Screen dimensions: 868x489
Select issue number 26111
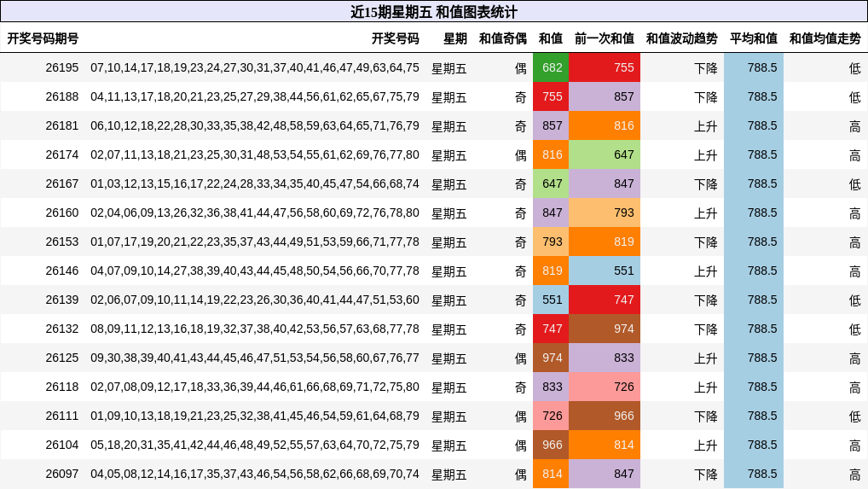tap(62, 416)
